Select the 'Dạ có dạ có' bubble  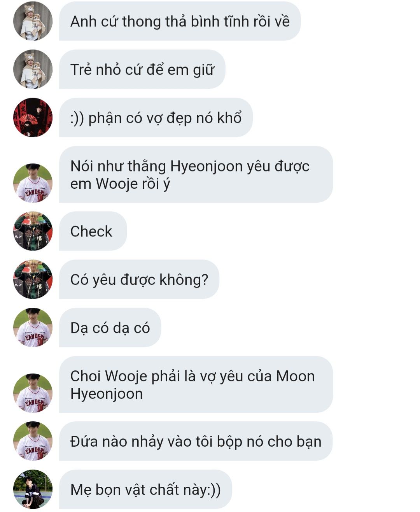click(x=110, y=328)
